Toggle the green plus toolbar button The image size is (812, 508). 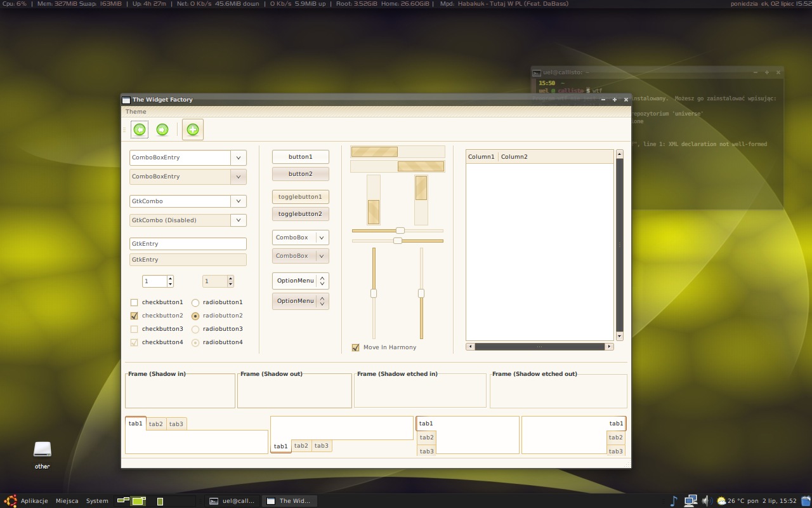coord(193,130)
